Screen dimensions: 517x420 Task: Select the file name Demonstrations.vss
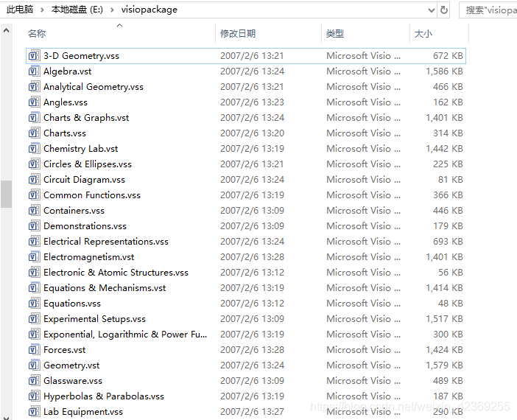pyautogui.click(x=85, y=226)
